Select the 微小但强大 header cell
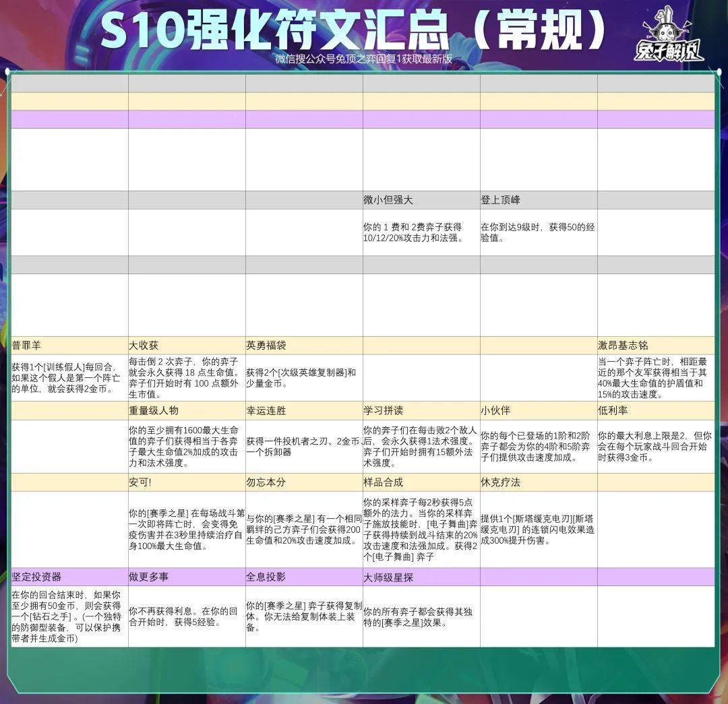The image size is (728, 704). coord(421,200)
